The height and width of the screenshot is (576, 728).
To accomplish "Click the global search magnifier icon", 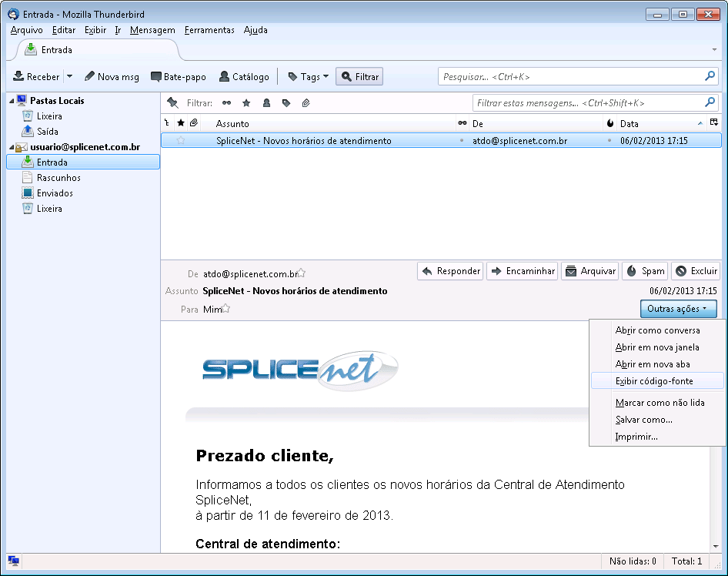I will coord(710,76).
